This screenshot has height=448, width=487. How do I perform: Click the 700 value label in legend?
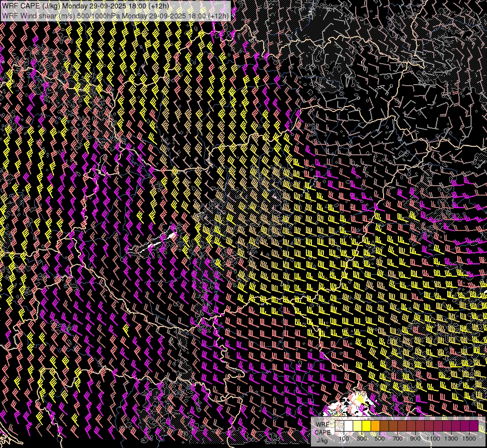[397, 439]
